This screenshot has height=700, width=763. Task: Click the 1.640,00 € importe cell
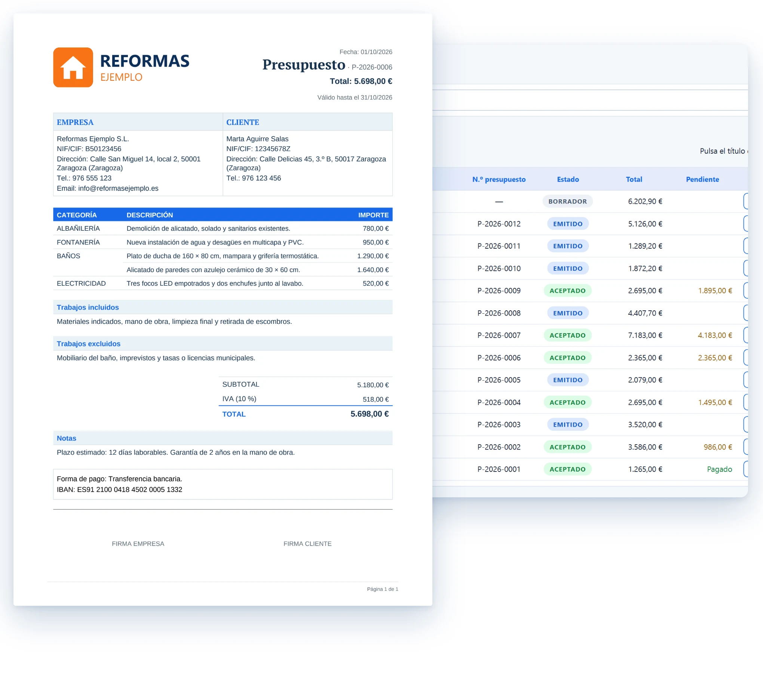point(373,270)
